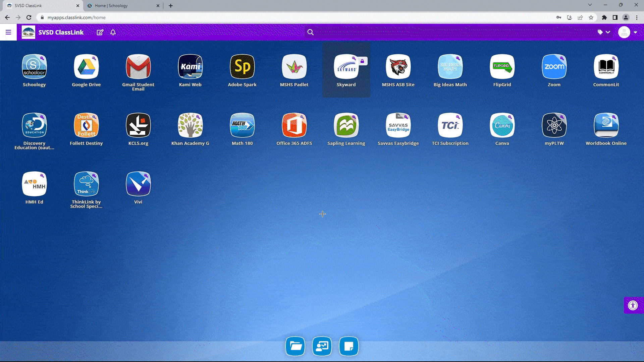This screenshot has width=644, height=362.
Task: Toggle Chrome side panel
Action: pyautogui.click(x=615, y=17)
